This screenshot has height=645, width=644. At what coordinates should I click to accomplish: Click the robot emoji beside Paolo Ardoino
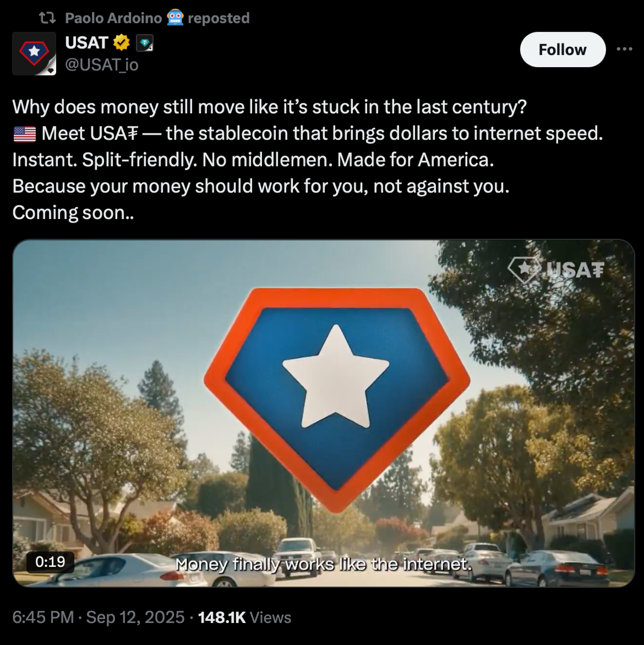tap(175, 18)
